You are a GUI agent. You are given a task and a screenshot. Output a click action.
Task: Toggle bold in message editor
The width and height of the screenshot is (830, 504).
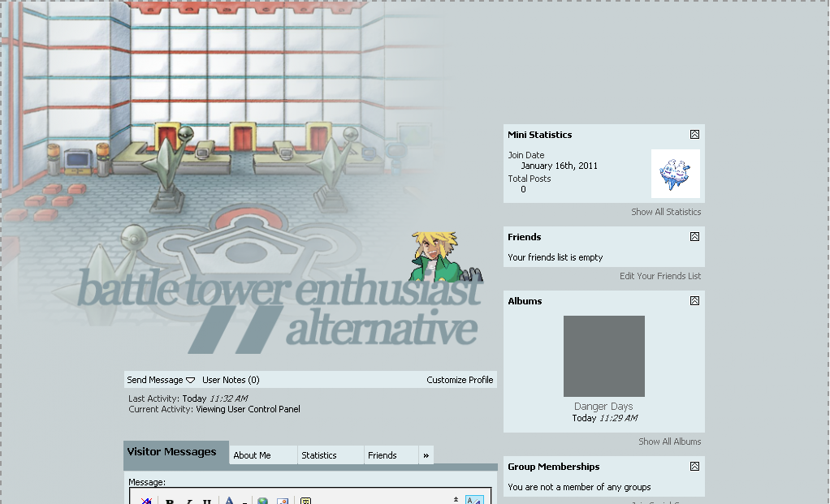pos(170,501)
